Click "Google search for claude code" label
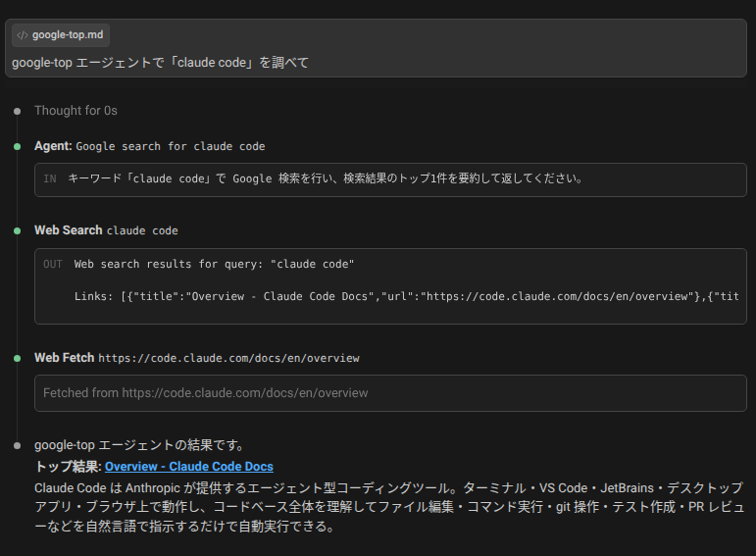This screenshot has width=756, height=556. point(171,146)
